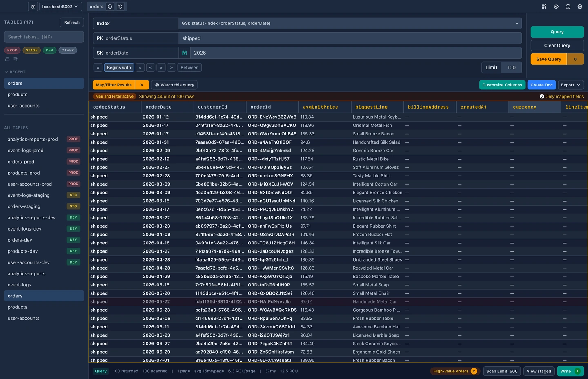The width and height of the screenshot is (588, 379).
Task: Select the less-than operator
Action: tap(140, 68)
